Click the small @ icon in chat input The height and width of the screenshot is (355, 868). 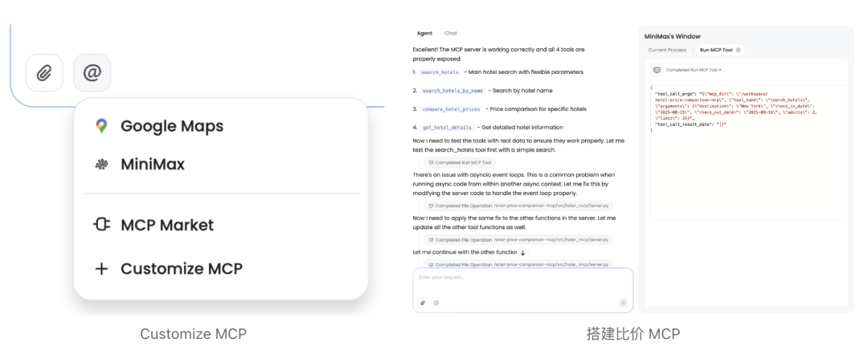pyautogui.click(x=436, y=303)
